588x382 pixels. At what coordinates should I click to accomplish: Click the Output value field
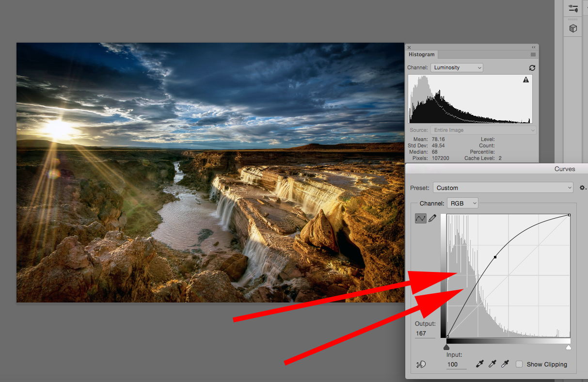(x=425, y=334)
